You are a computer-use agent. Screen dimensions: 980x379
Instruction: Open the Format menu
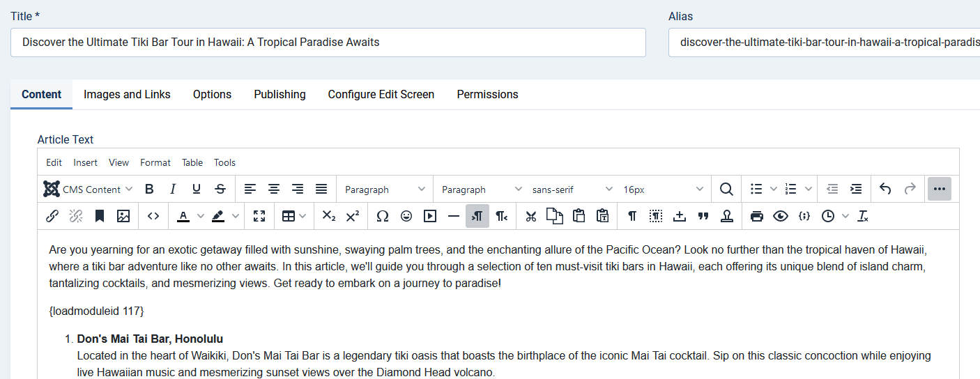[x=155, y=162]
